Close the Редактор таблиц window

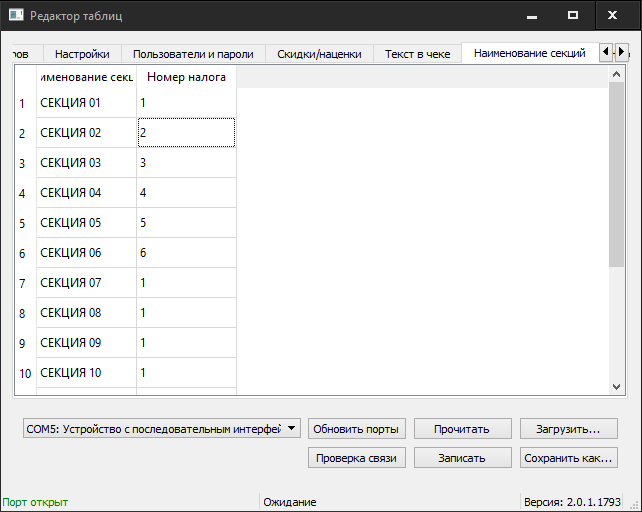(613, 16)
